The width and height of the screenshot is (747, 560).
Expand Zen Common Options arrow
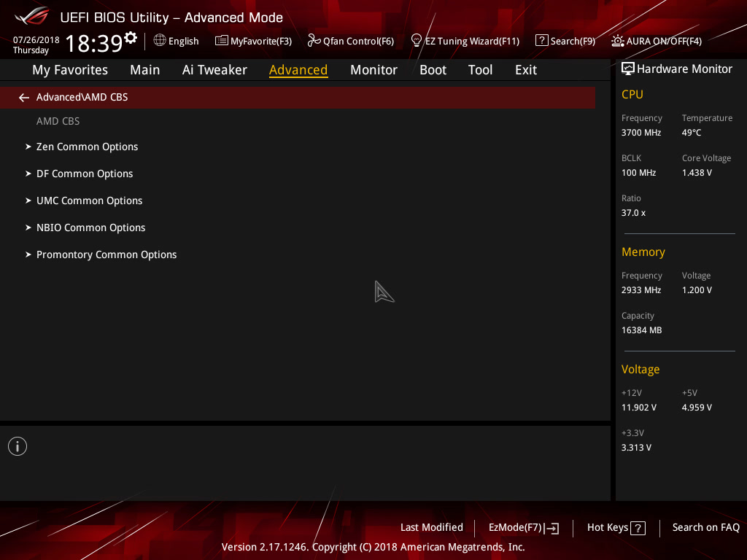pos(28,147)
